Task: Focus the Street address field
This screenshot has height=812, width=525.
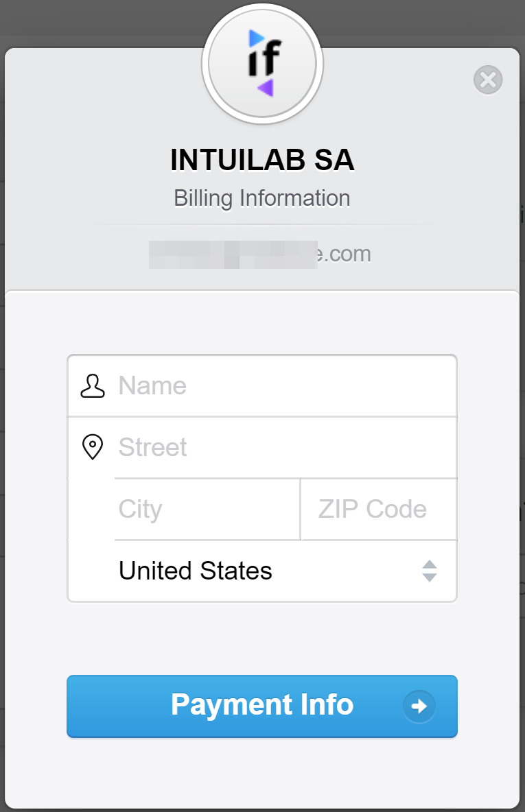Action: 286,447
